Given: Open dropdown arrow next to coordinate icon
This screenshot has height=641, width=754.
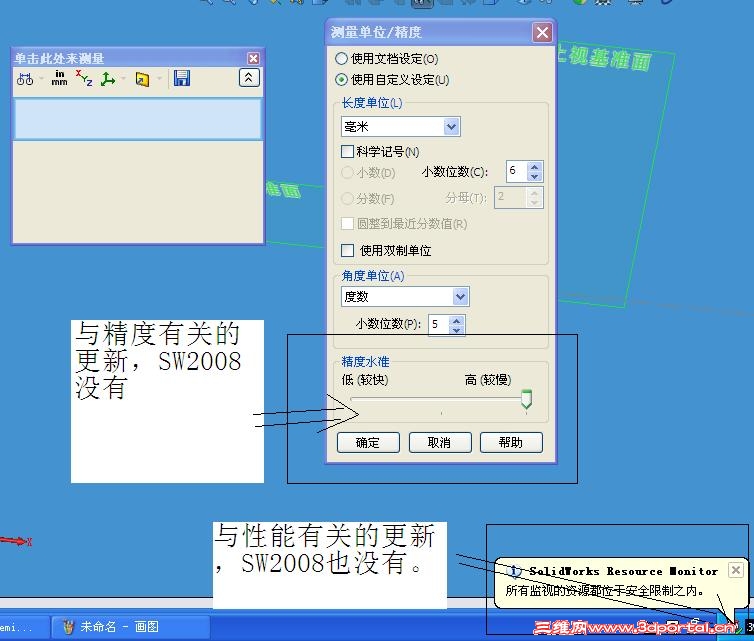Looking at the screenshot, I should (x=124, y=78).
